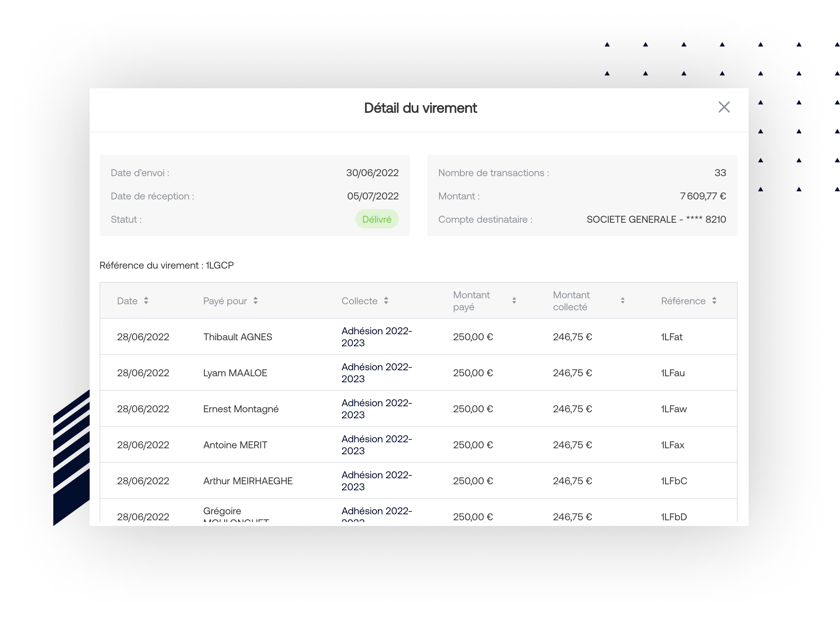Click the Délivré status badge
The width and height of the screenshot is (840, 617).
point(377,219)
